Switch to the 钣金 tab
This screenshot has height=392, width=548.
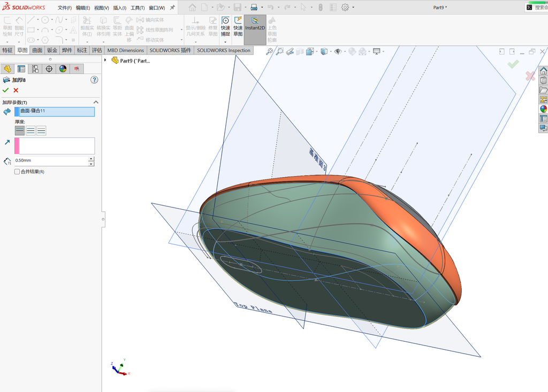[52, 50]
